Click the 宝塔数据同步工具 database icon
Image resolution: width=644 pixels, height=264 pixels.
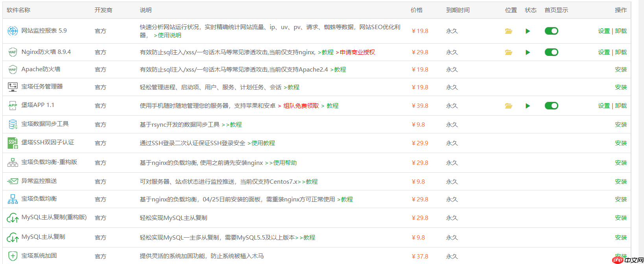coord(13,124)
